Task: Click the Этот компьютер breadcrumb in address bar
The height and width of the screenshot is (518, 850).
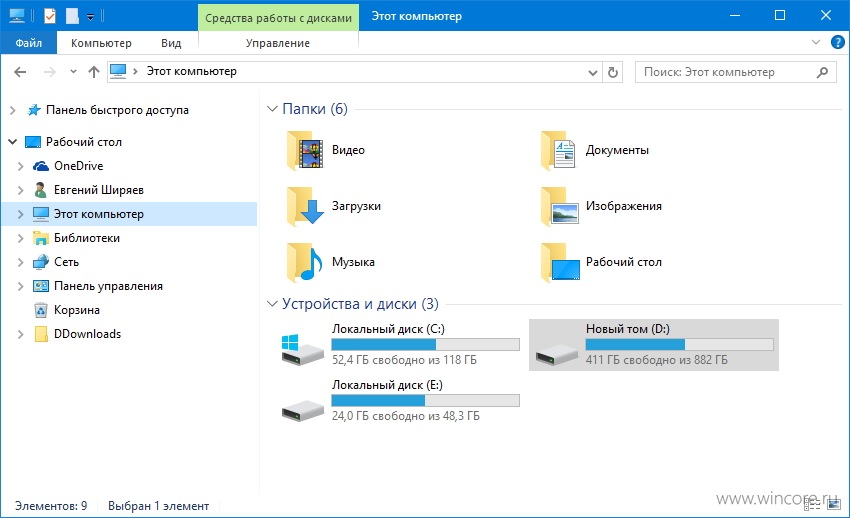Action: pyautogui.click(x=191, y=71)
